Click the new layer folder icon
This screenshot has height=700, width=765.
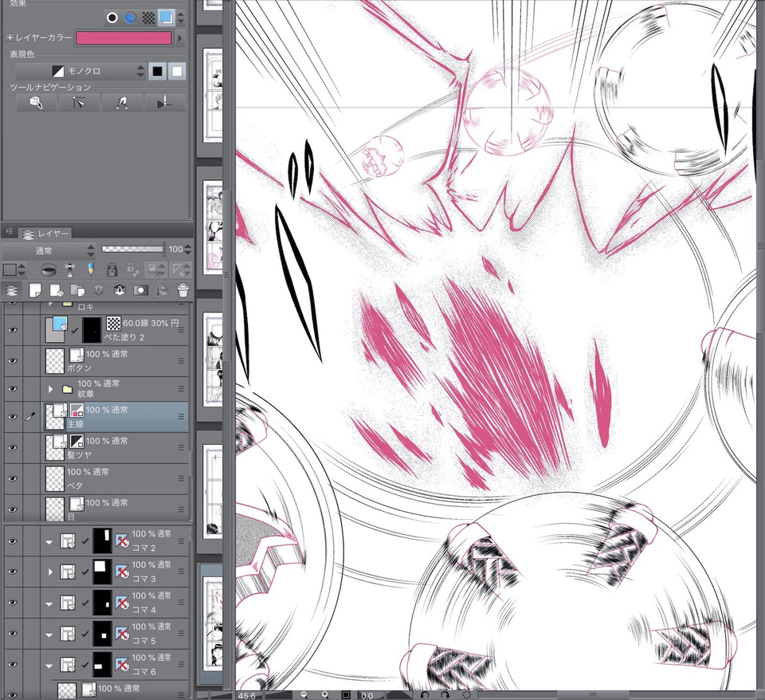pos(78,289)
